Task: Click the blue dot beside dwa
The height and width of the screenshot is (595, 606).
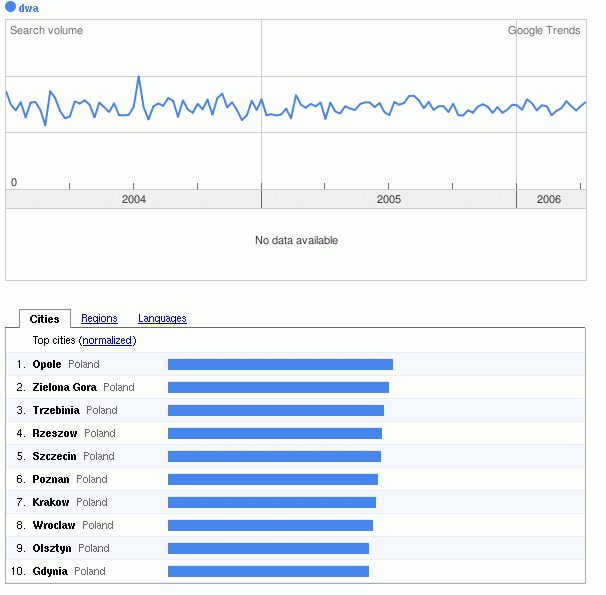Action: click(11, 8)
